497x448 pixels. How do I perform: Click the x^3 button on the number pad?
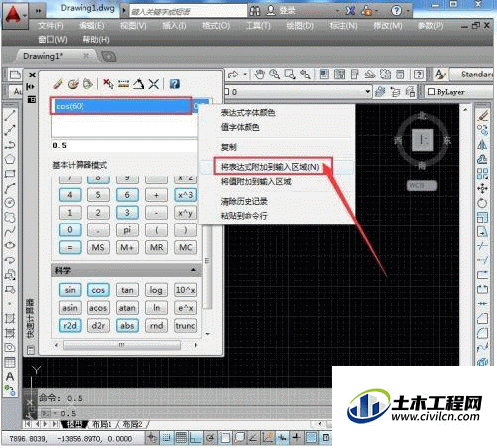coord(185,195)
